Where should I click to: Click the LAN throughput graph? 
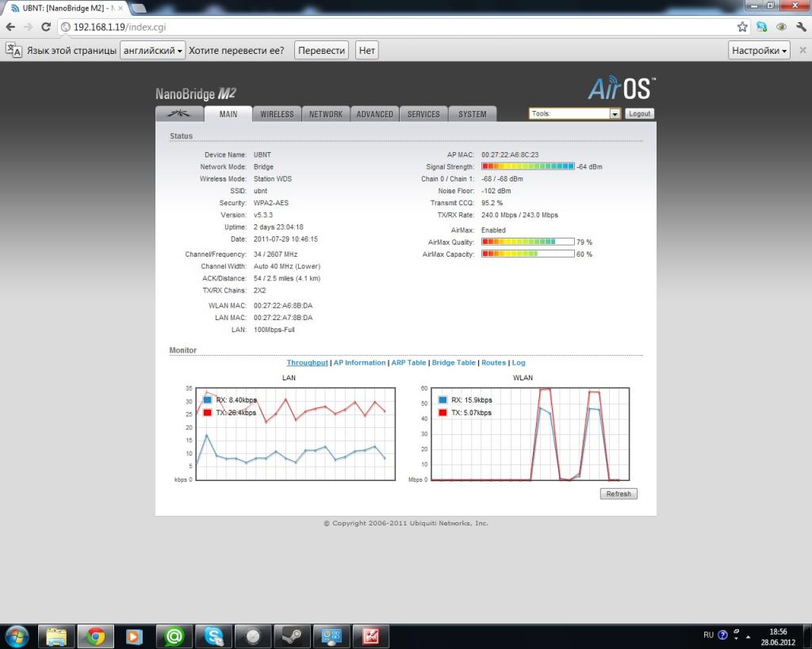(296, 433)
